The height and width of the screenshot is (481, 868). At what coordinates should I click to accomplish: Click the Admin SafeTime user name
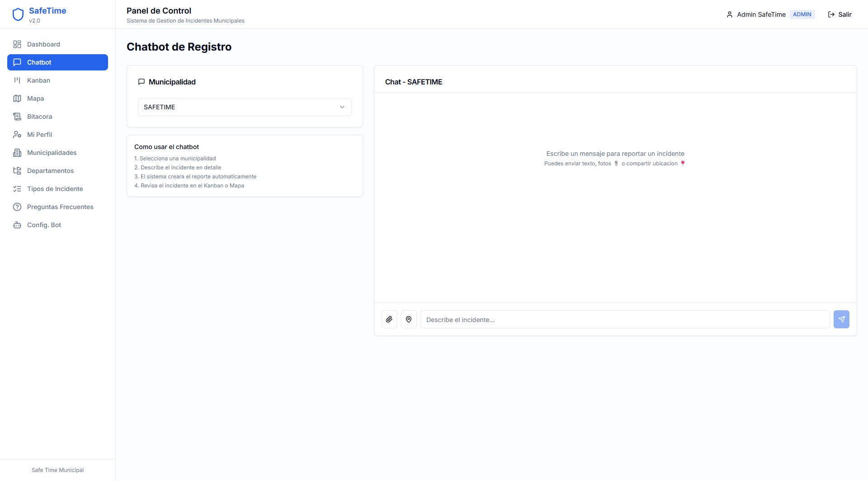click(x=761, y=14)
